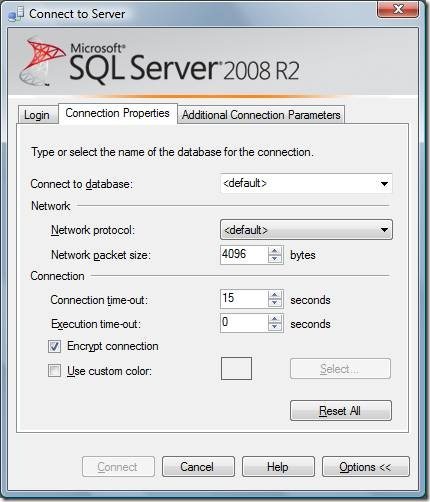This screenshot has height=502, width=430.
Task: Increase Network packet size with up arrow
Action: (275, 251)
